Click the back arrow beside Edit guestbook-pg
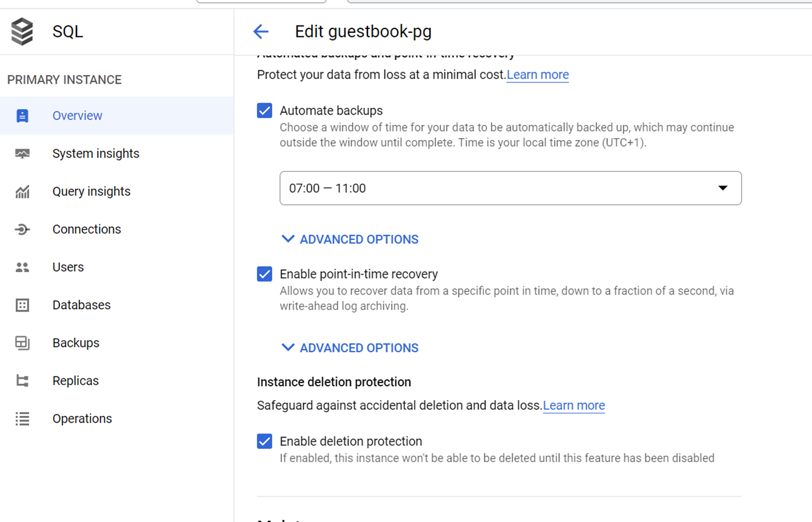 tap(261, 32)
